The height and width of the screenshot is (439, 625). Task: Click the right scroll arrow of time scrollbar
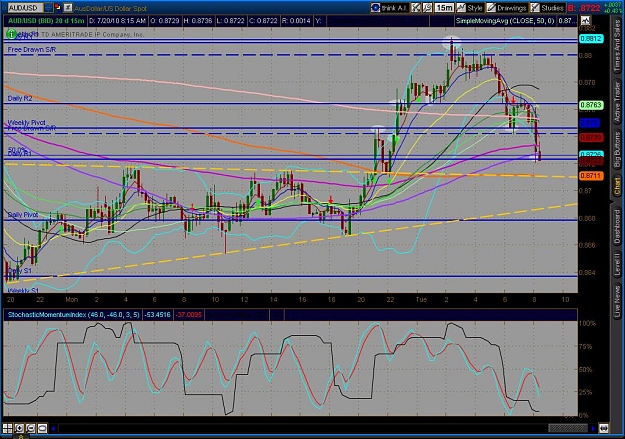593,429
